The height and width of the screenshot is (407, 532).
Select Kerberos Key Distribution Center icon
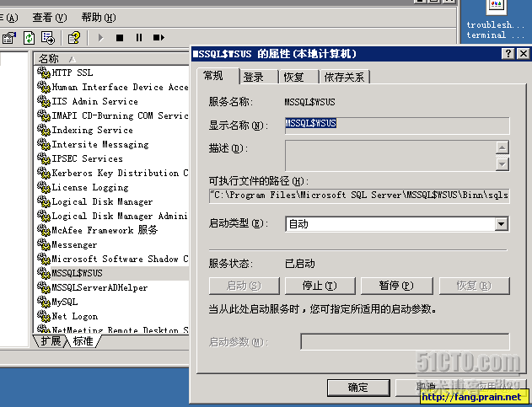point(44,173)
